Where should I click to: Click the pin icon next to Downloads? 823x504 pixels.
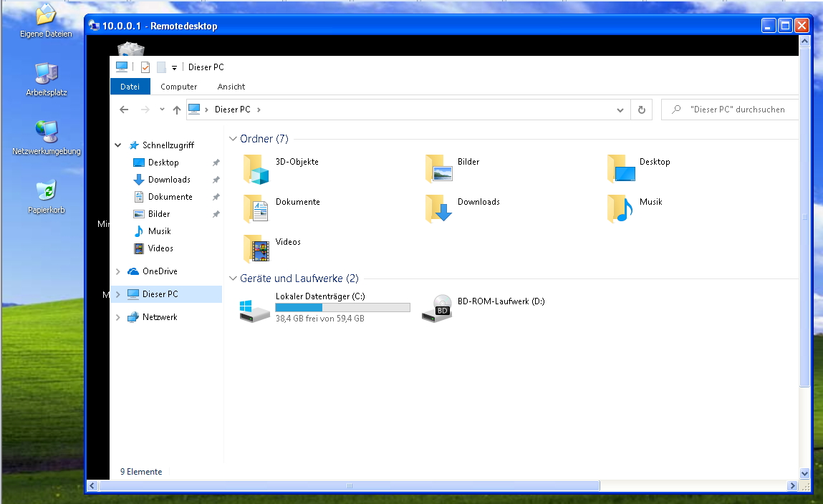click(x=216, y=180)
